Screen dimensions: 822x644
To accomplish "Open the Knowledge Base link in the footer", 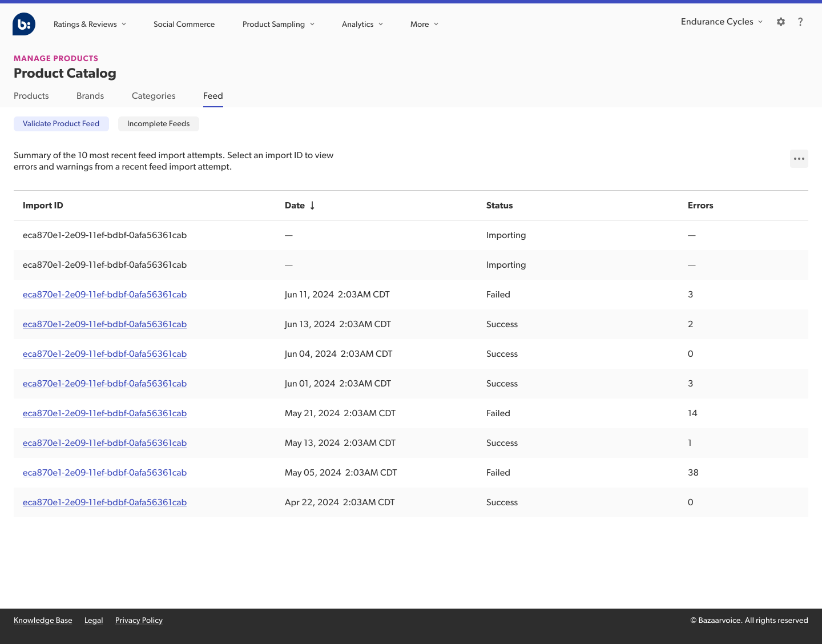I will click(43, 620).
